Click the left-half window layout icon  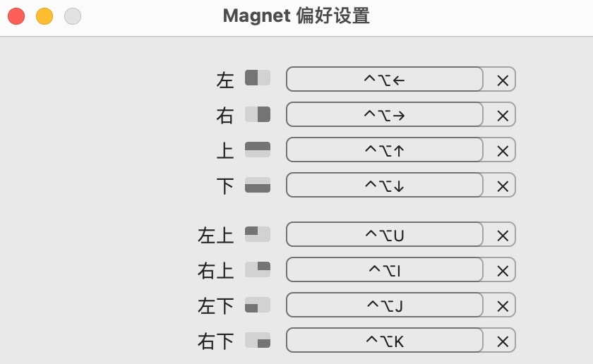(x=258, y=78)
